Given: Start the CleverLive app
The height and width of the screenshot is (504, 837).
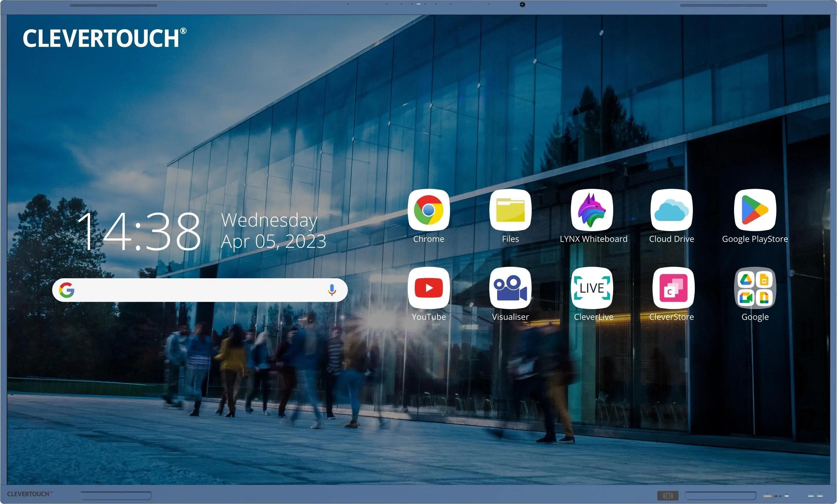Looking at the screenshot, I should (x=592, y=288).
